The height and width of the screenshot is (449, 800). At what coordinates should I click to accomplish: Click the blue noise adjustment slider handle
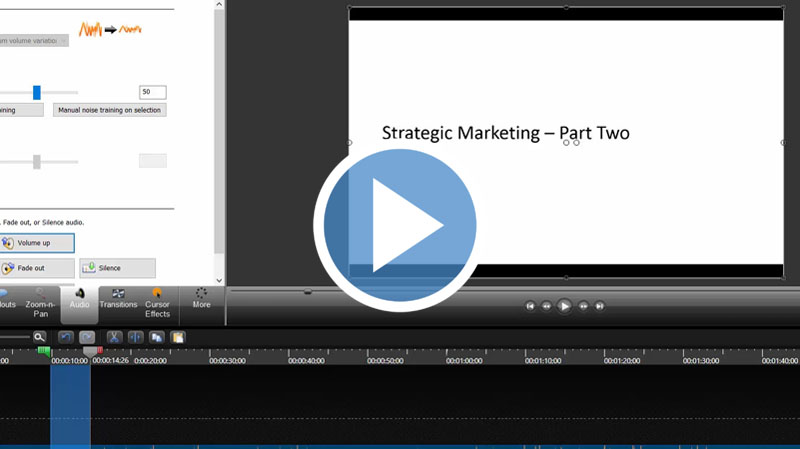pyautogui.click(x=37, y=92)
